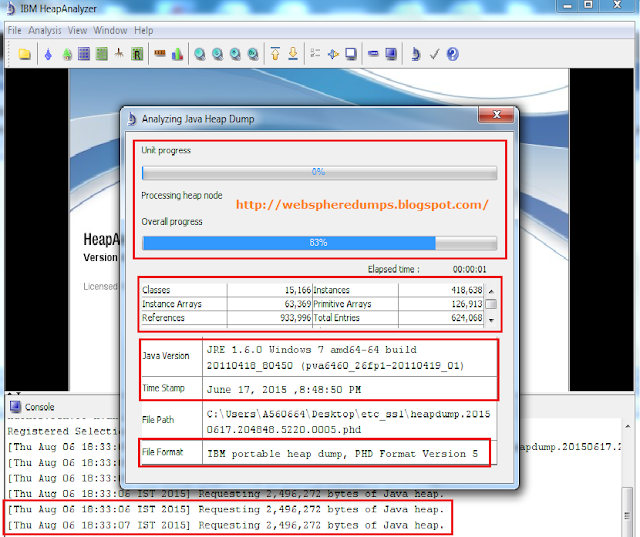Click statistics table scrollbar up arrow
The height and width of the screenshot is (537, 640).
pyautogui.click(x=491, y=291)
